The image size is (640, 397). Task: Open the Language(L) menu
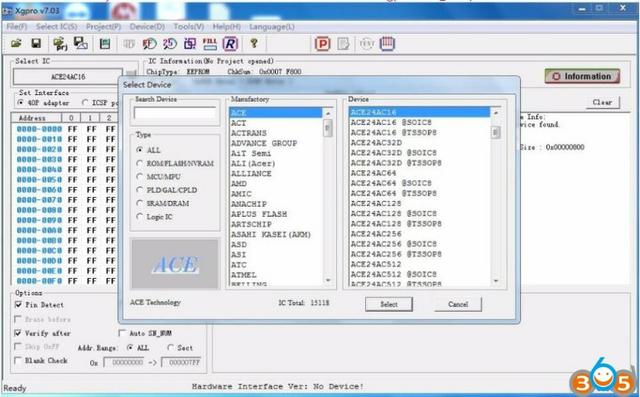[272, 27]
